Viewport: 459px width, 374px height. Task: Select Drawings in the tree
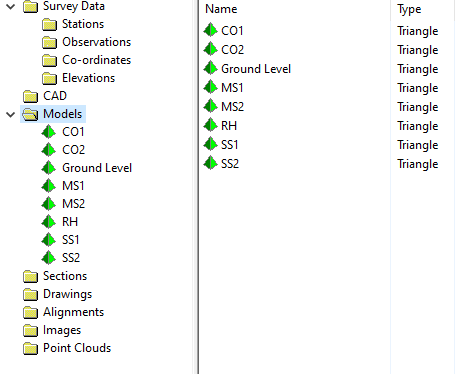pyautogui.click(x=68, y=294)
